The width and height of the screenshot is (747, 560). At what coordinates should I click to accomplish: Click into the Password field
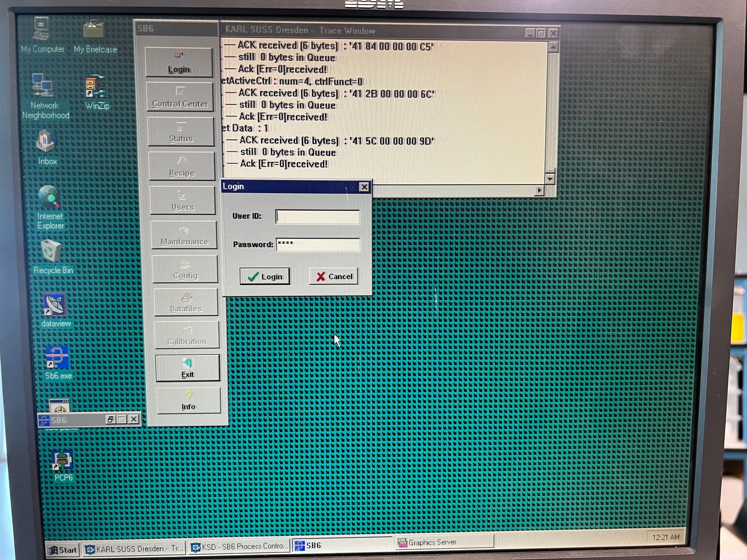click(x=317, y=245)
